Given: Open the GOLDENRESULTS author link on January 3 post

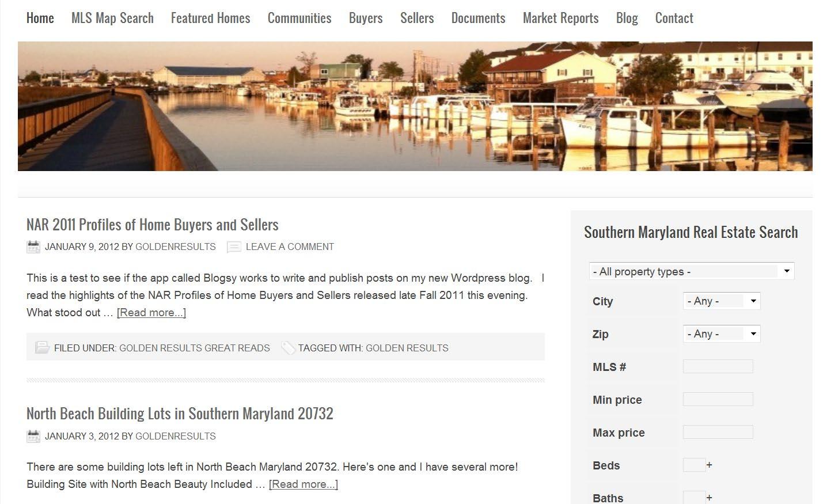Looking at the screenshot, I should (176, 436).
